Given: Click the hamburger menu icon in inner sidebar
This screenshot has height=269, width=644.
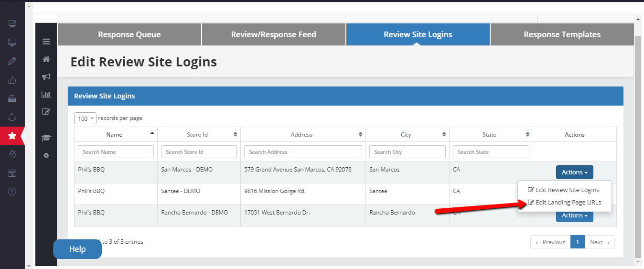Looking at the screenshot, I should [46, 42].
